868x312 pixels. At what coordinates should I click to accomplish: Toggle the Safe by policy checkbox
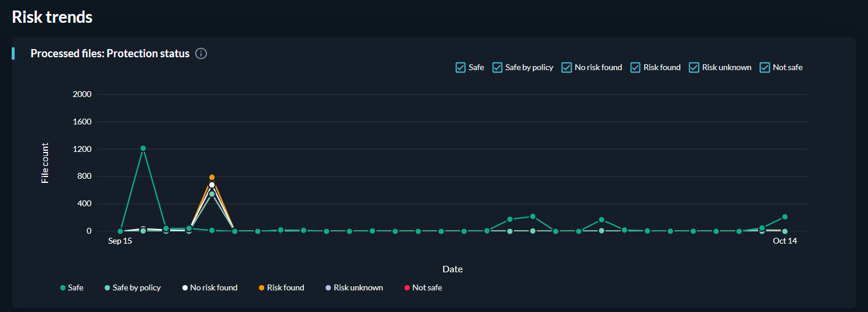[497, 67]
